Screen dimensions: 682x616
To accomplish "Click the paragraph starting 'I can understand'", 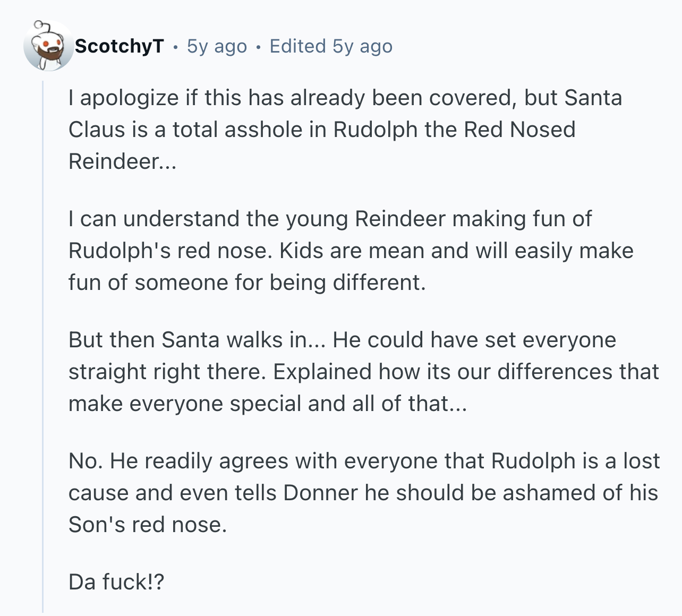I will click(x=351, y=251).
